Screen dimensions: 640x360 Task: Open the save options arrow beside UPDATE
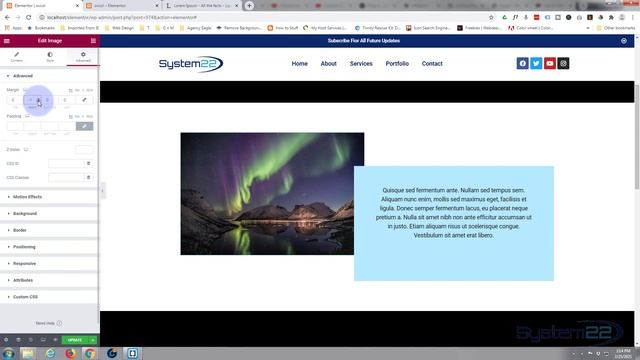(x=93, y=340)
